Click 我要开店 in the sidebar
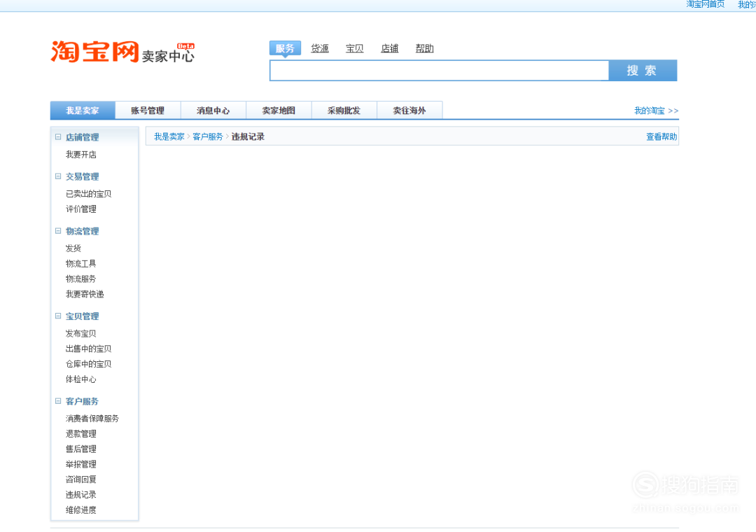 81,154
